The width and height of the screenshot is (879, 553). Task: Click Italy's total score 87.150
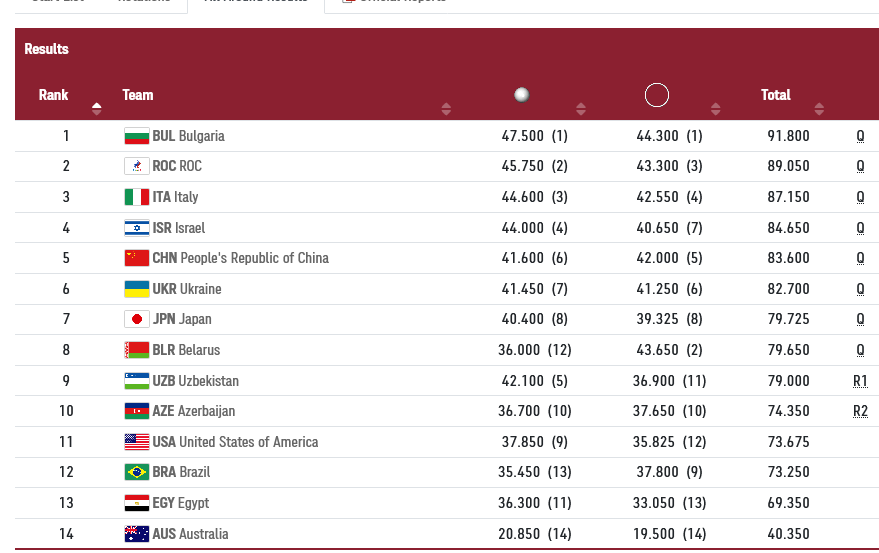(x=788, y=197)
